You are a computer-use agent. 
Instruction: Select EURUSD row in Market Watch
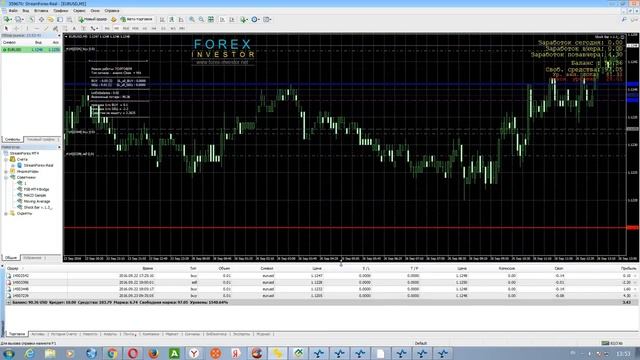[31, 49]
